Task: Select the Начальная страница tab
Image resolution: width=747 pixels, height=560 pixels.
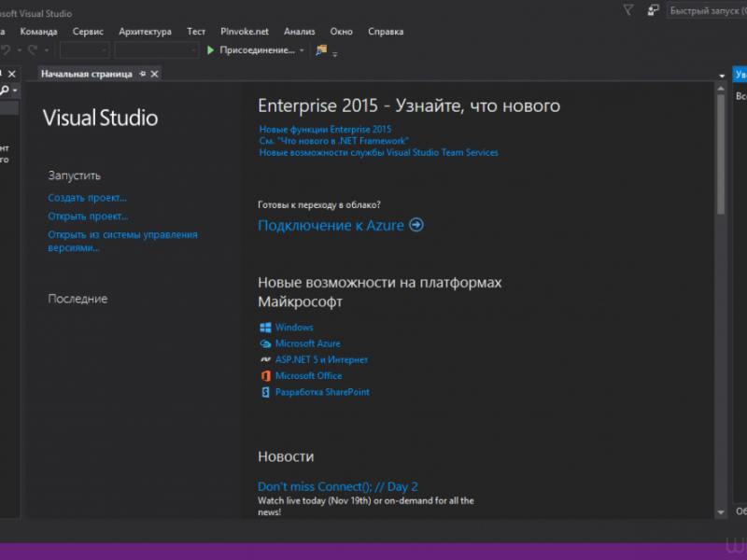Action: click(87, 74)
